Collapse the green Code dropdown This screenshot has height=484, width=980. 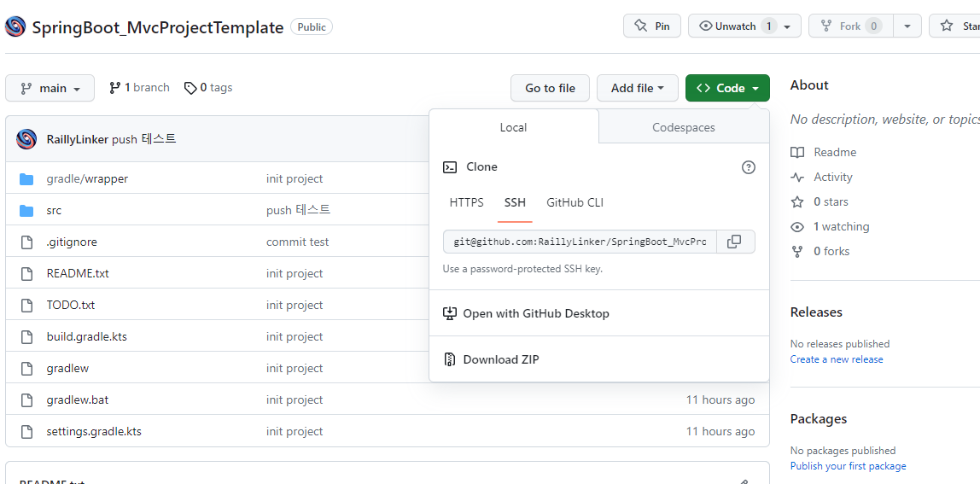tap(727, 88)
